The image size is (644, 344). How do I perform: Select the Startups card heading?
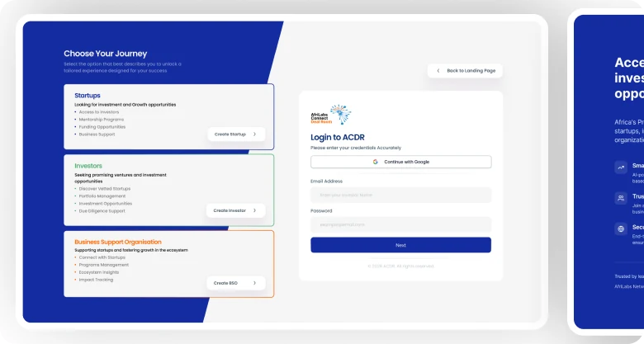pyautogui.click(x=88, y=95)
